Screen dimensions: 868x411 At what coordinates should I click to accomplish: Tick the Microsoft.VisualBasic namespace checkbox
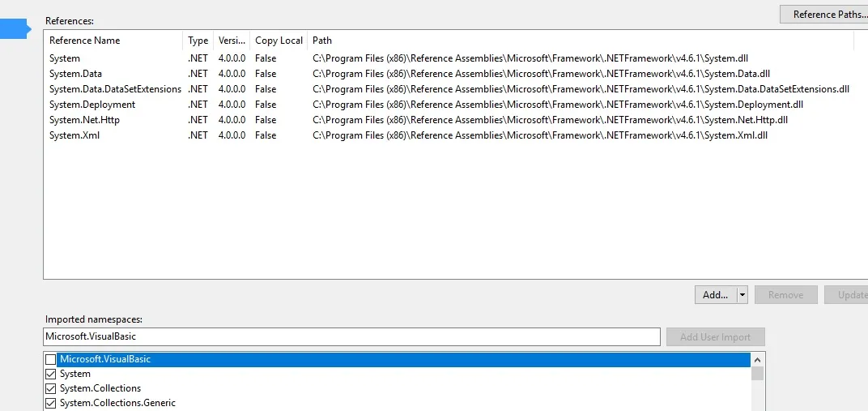pos(50,359)
